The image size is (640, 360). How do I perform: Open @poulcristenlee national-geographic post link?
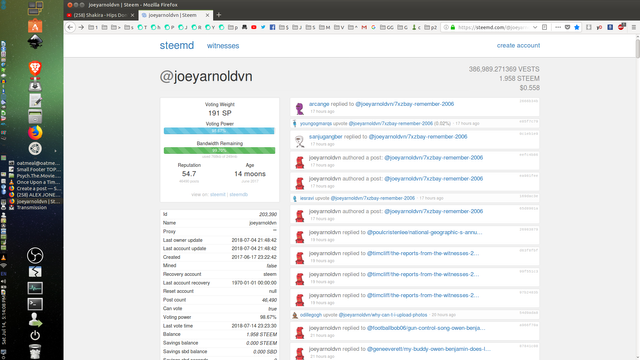[424, 232]
